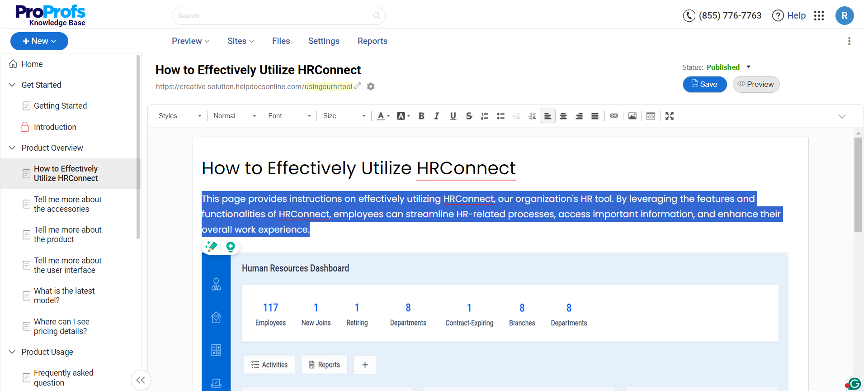This screenshot has width=868, height=391.
Task: Center align the text
Action: [563, 116]
